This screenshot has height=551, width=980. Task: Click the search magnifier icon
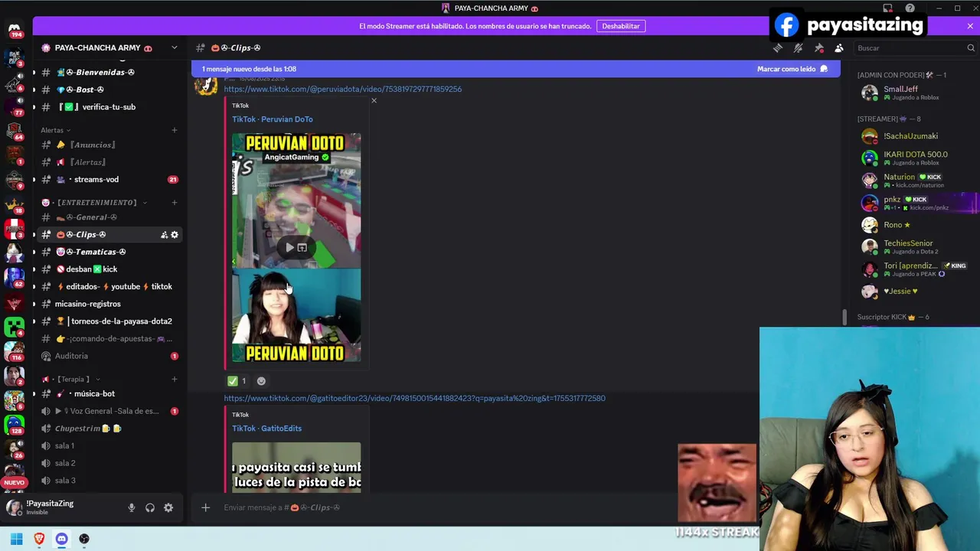(x=971, y=48)
